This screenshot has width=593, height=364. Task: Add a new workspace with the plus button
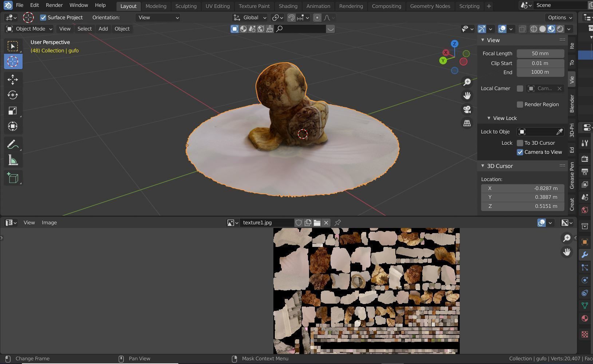pos(489,6)
